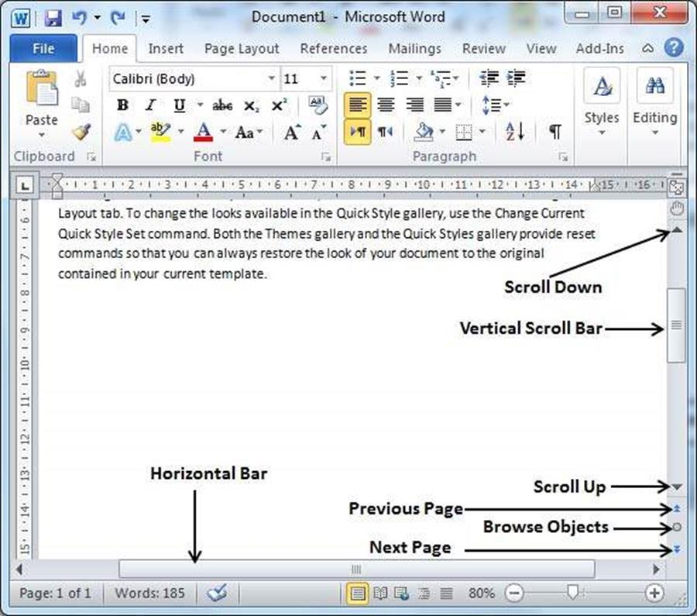Click the Save icon in Quick Access toolbar
This screenshot has height=616, width=697.
[x=53, y=18]
